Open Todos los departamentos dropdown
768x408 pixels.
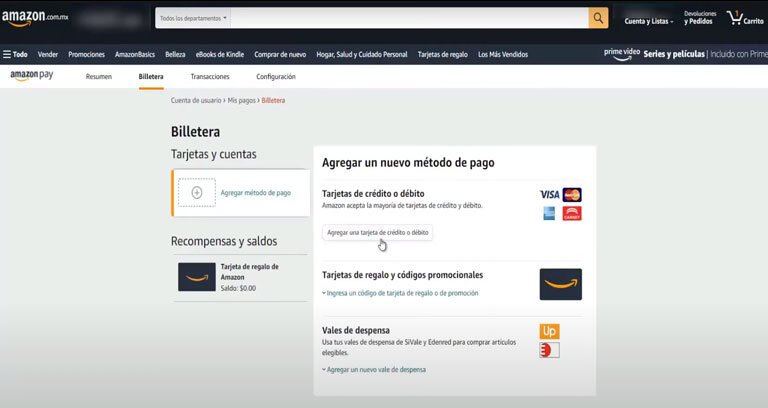coord(193,18)
